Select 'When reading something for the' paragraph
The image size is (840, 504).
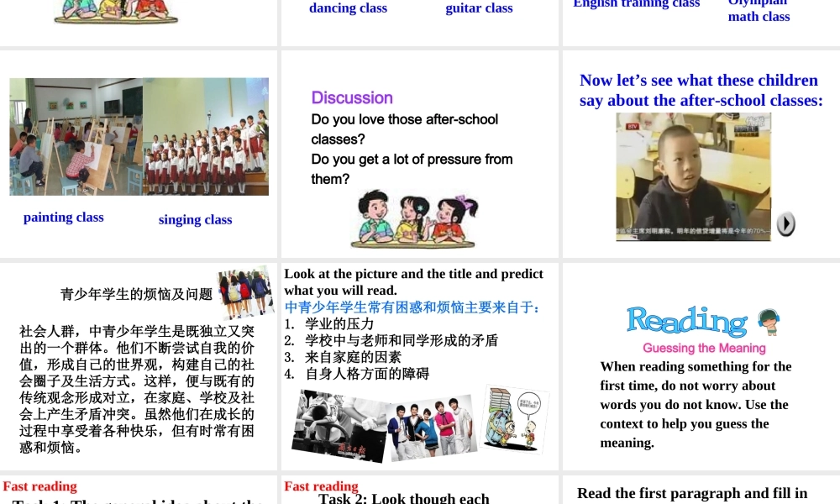(x=696, y=404)
